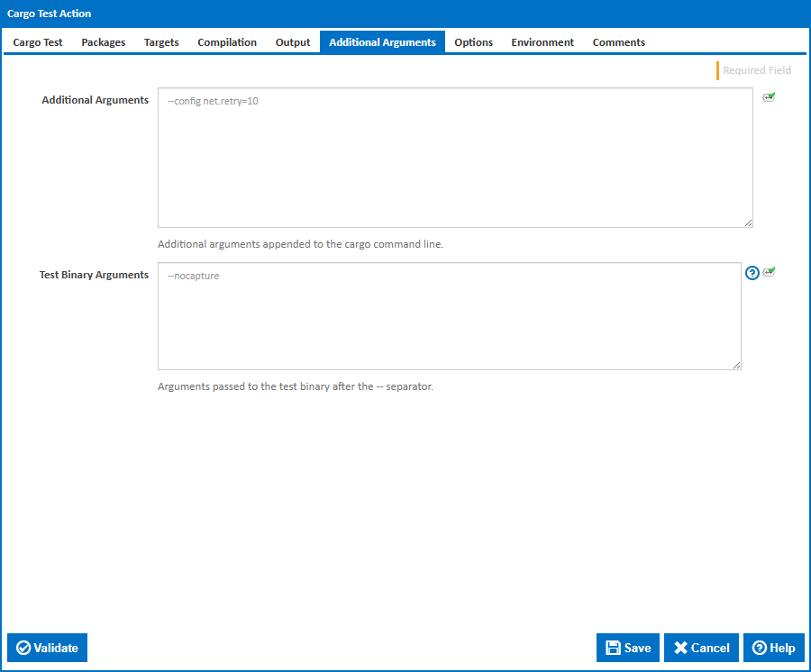Switch to the Cargo Test tab
Screen dimensions: 811x672
(37, 41)
